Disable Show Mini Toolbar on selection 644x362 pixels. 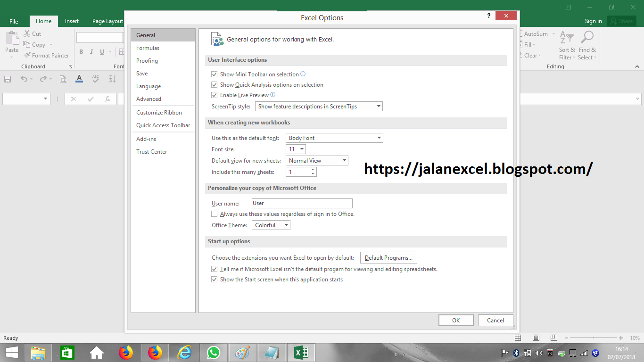click(215, 74)
